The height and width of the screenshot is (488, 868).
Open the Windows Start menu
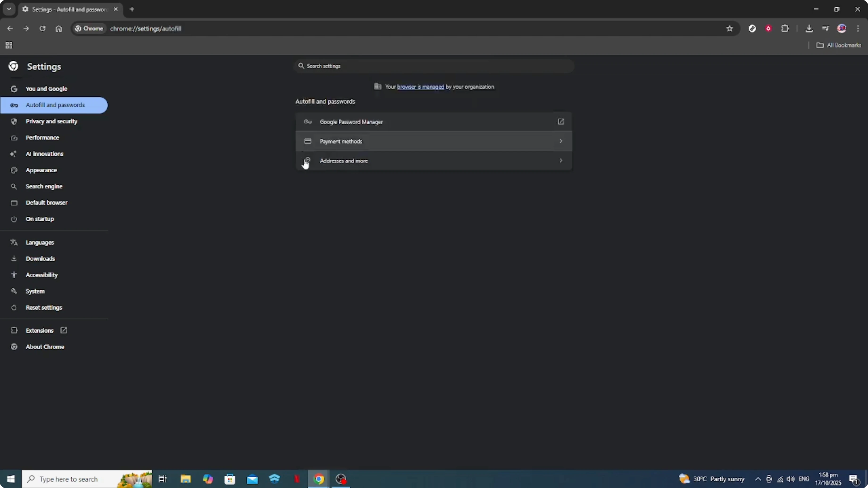click(11, 479)
